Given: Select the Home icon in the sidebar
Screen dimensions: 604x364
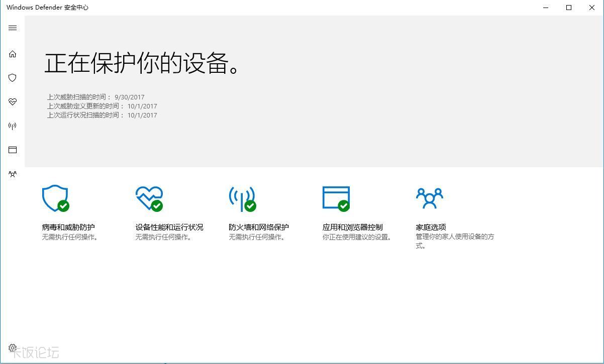Looking at the screenshot, I should [x=13, y=54].
